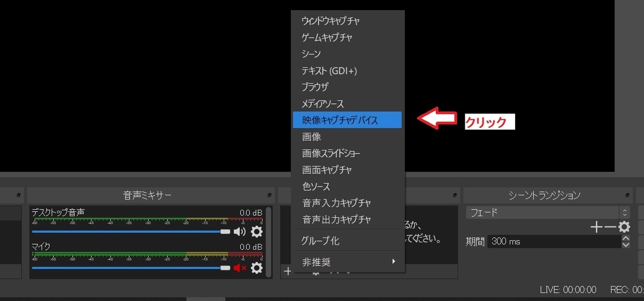
Task: Pick 音声出力キャプチャ from the menu
Action: click(x=348, y=219)
